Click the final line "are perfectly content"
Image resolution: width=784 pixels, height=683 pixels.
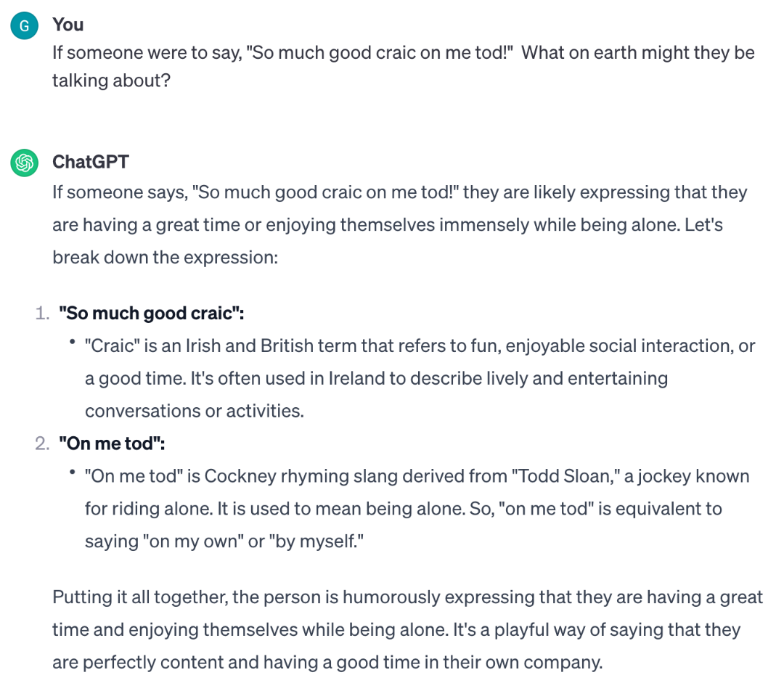click(327, 663)
